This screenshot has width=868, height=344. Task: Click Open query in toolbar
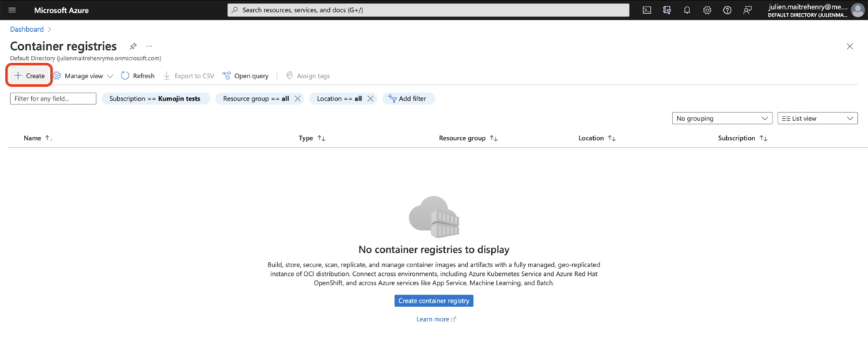(x=245, y=75)
